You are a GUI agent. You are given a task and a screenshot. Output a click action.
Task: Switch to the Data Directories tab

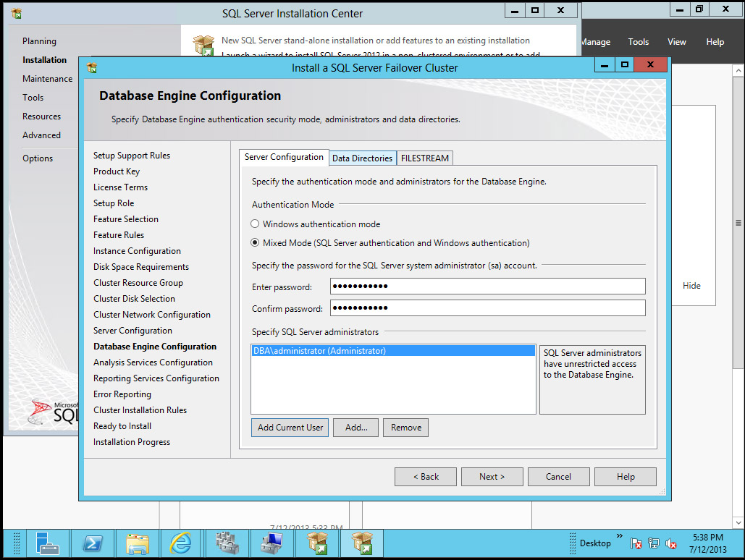point(362,157)
